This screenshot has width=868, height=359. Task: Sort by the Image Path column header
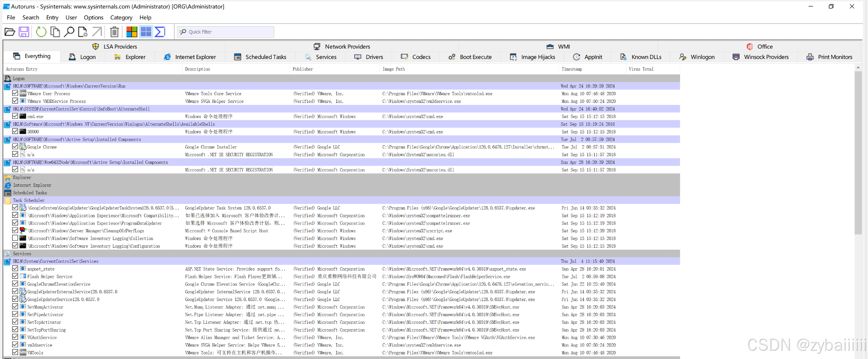[469, 69]
